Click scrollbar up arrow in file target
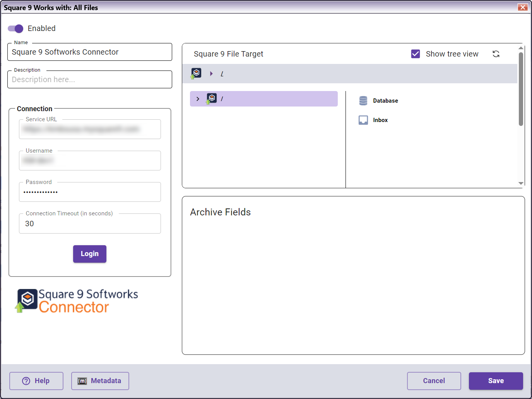The image size is (532, 399). coord(521,48)
